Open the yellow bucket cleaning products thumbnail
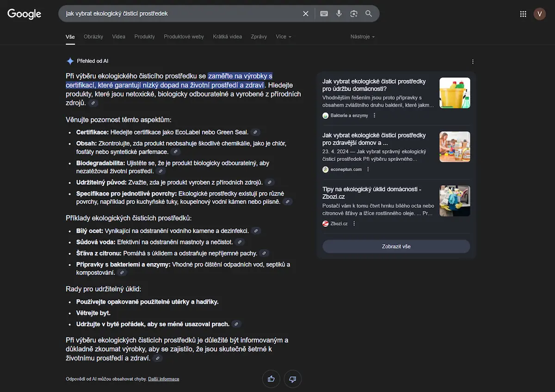The height and width of the screenshot is (392, 555). coord(455,93)
